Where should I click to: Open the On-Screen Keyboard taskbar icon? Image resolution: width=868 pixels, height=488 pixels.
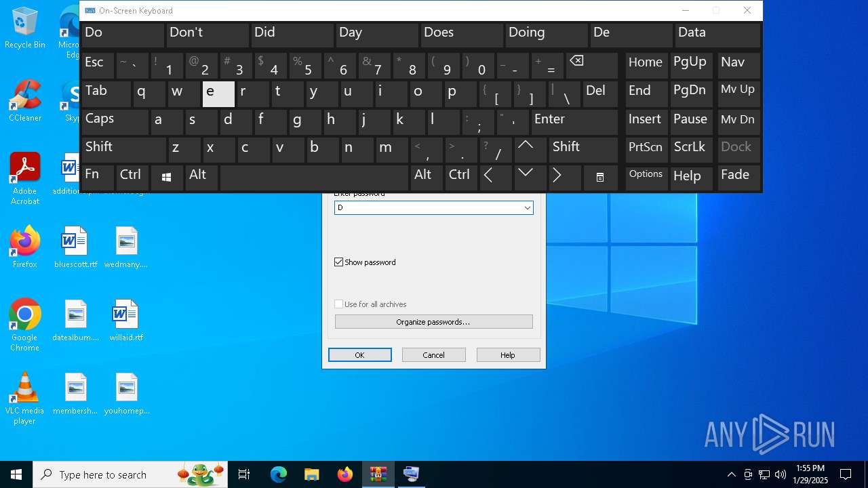pyautogui.click(x=411, y=474)
